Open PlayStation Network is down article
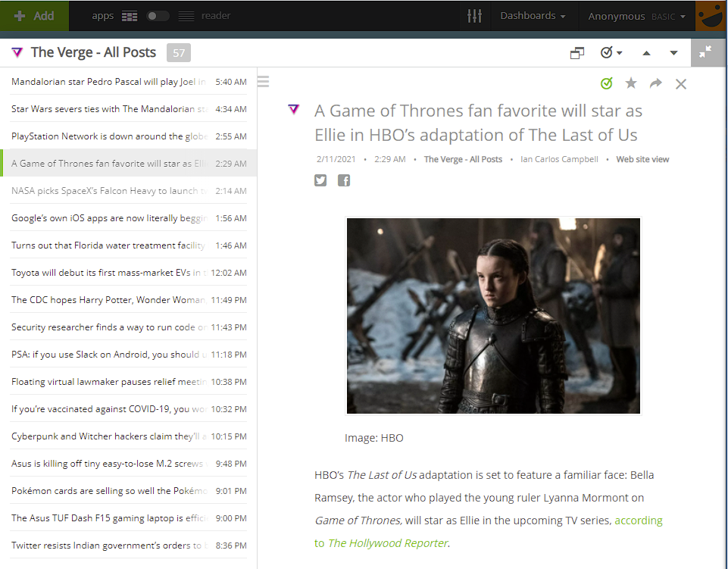The height and width of the screenshot is (569, 728). click(129, 136)
